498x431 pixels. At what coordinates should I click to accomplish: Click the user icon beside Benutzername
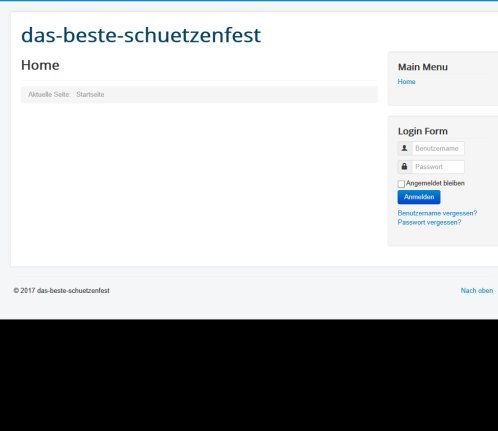pos(405,148)
